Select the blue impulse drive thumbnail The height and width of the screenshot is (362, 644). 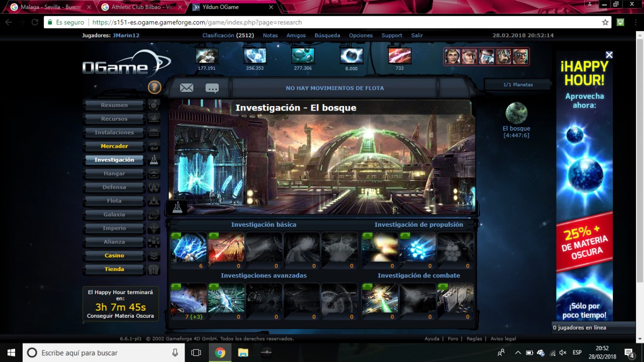tap(418, 250)
